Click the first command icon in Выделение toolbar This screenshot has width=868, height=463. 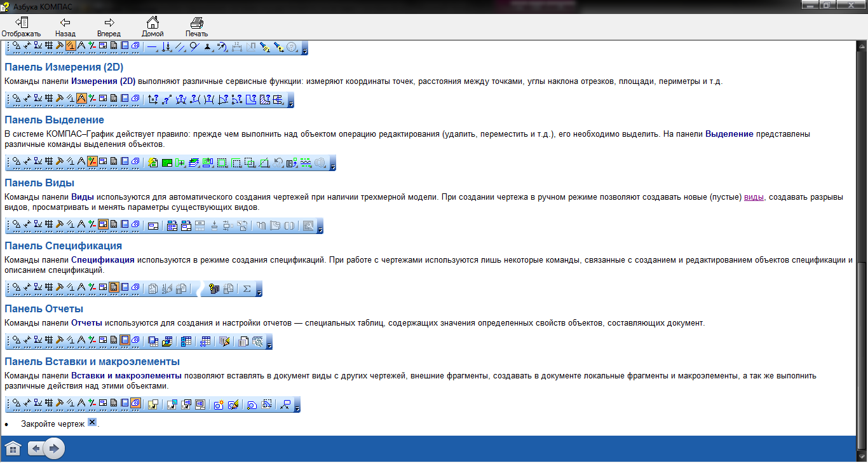(x=153, y=163)
